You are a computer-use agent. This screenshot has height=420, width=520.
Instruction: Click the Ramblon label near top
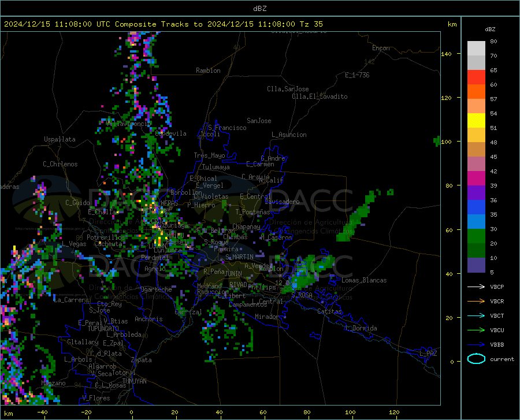coord(208,70)
